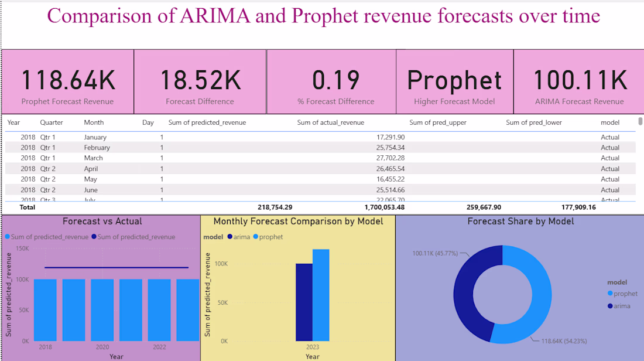Click the pred_lower total 177,909.16
This screenshot has width=644, height=361.
pyautogui.click(x=578, y=207)
